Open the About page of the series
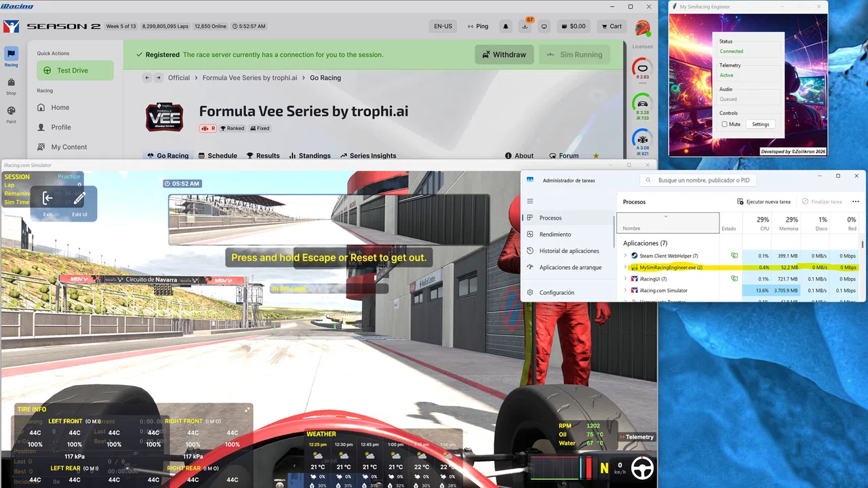This screenshot has height=488, width=868. coord(519,155)
